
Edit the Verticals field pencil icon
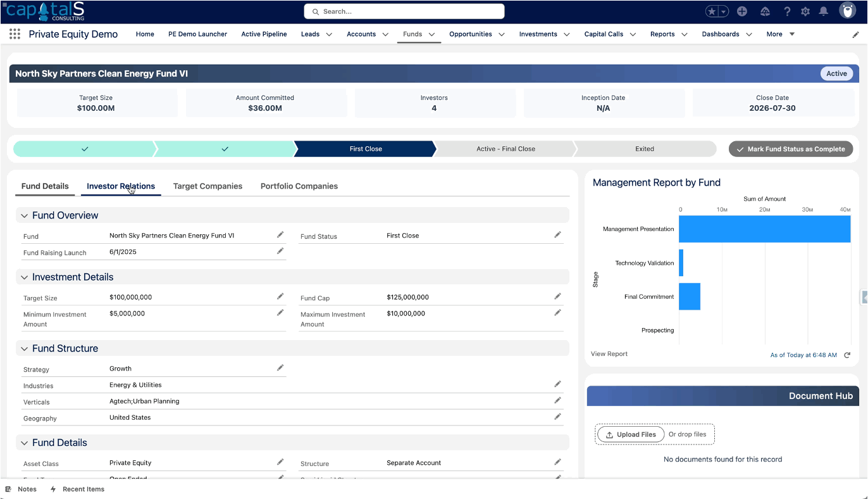click(x=557, y=401)
